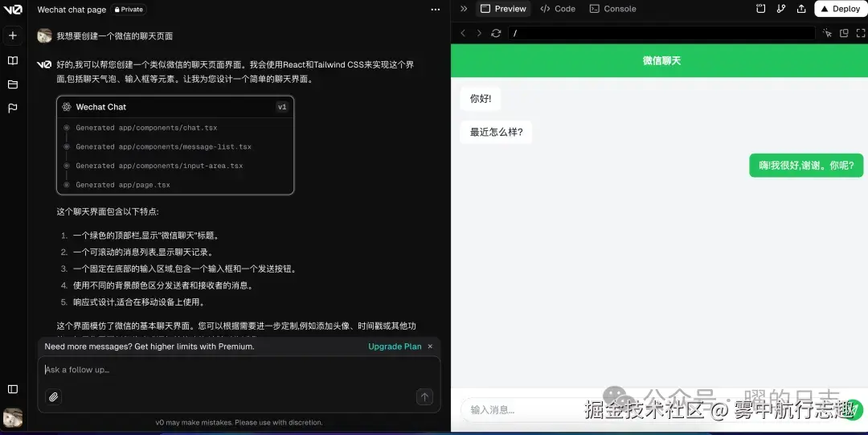Open the user avatar at bottom left

(13, 418)
